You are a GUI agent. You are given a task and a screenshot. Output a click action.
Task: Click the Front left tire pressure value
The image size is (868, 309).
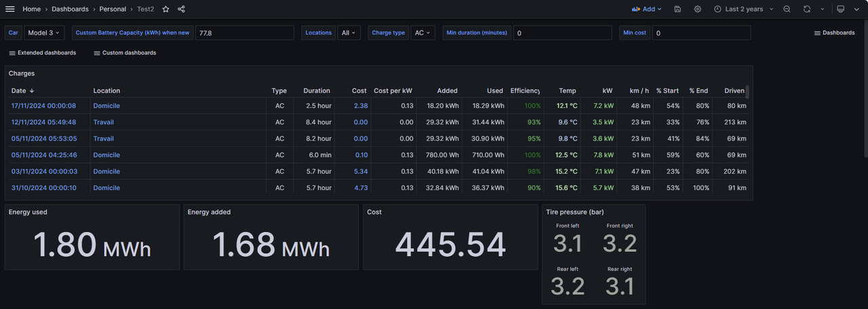click(x=568, y=243)
